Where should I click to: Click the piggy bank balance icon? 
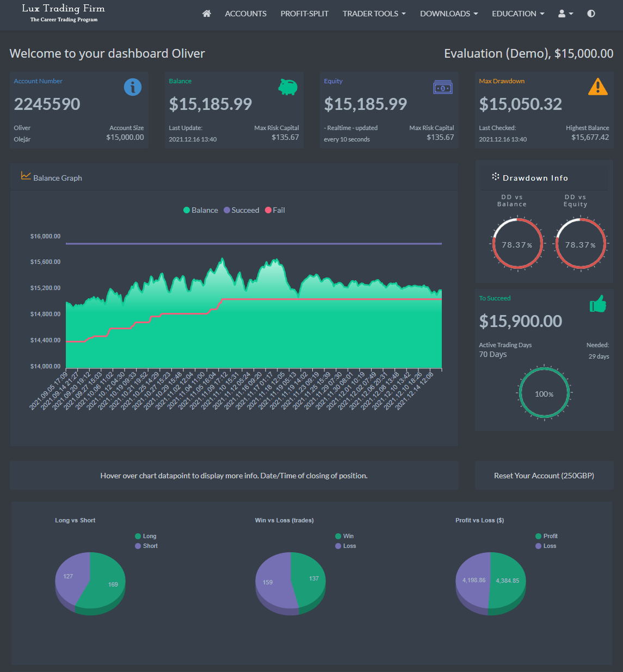pos(288,87)
